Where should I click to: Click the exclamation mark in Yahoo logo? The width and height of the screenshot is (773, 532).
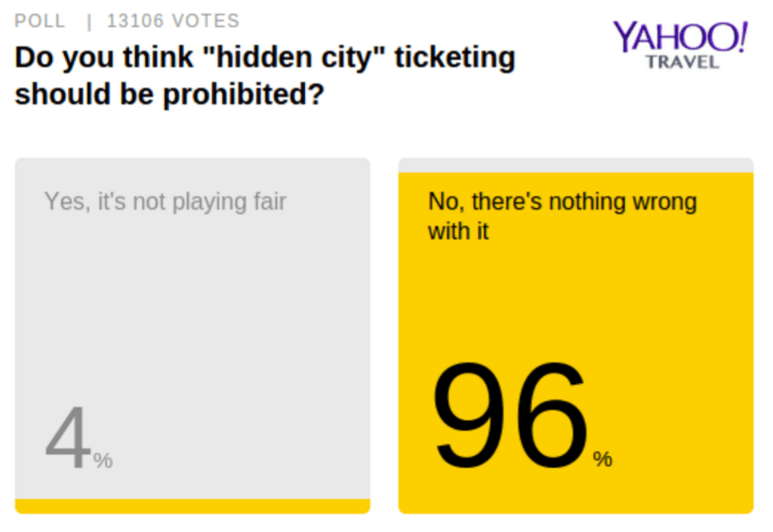click(742, 37)
